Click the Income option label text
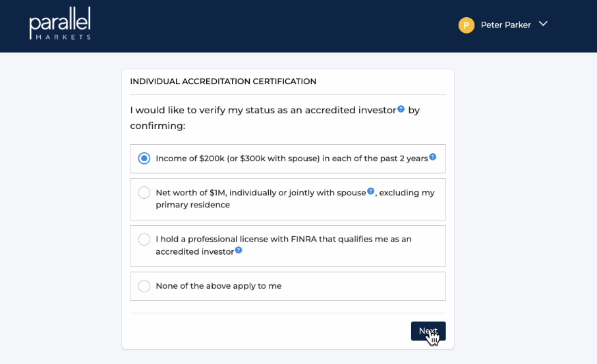 pos(292,159)
